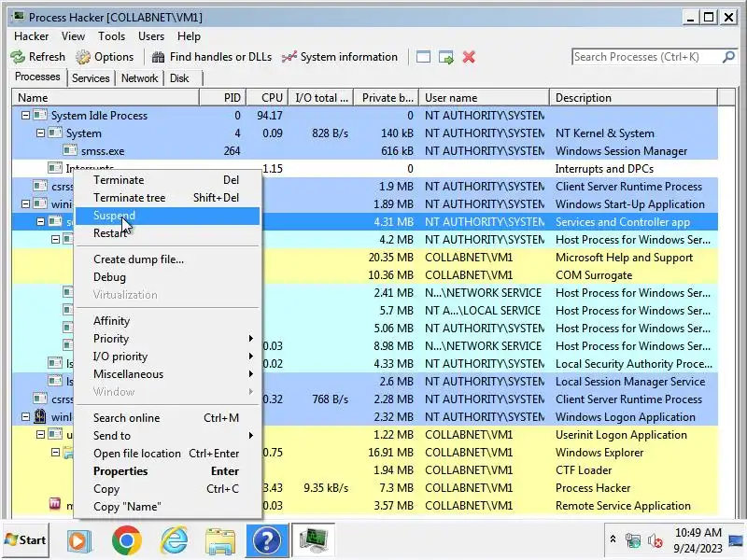The width and height of the screenshot is (747, 560).
Task: Open Google Chrome from taskbar
Action: click(x=126, y=540)
